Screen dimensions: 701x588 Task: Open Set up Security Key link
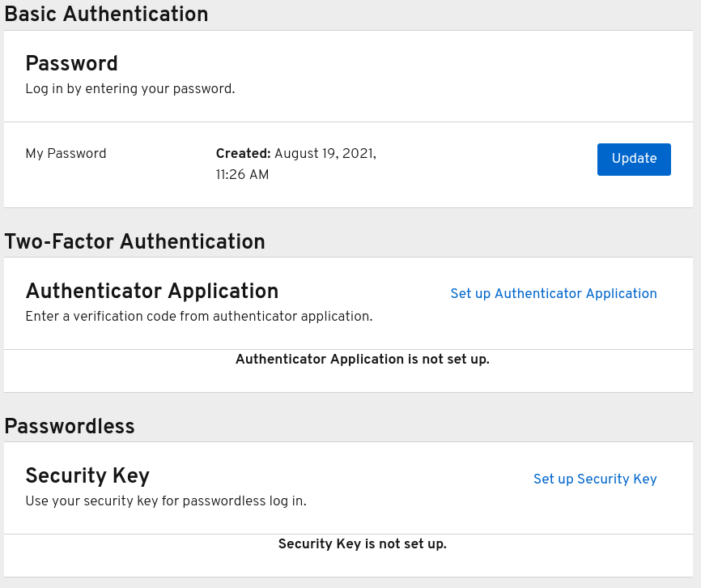point(595,479)
